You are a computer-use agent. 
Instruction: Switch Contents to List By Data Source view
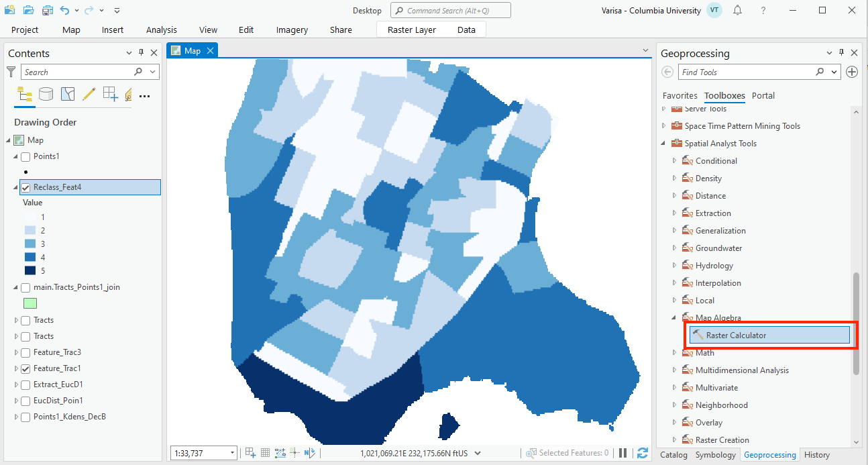click(45, 94)
